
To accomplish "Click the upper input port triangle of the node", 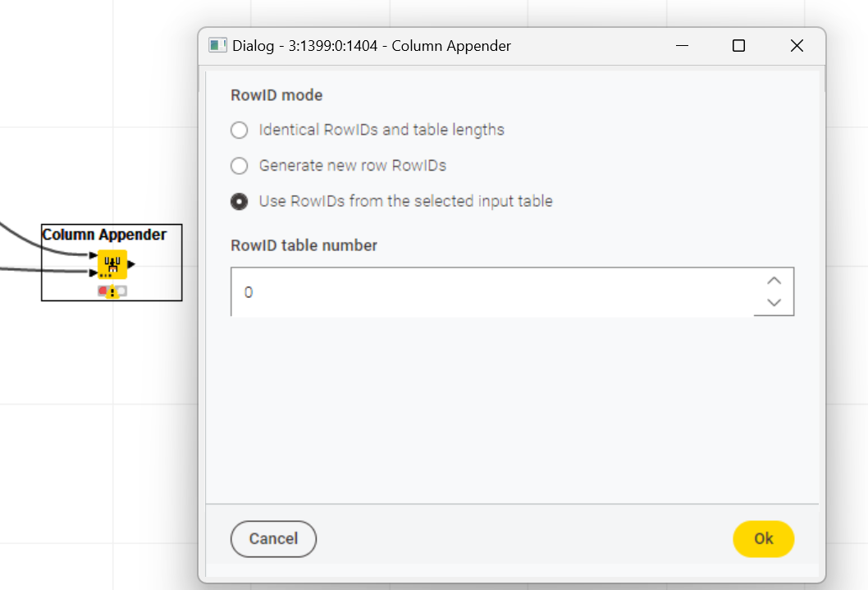I will click(93, 255).
